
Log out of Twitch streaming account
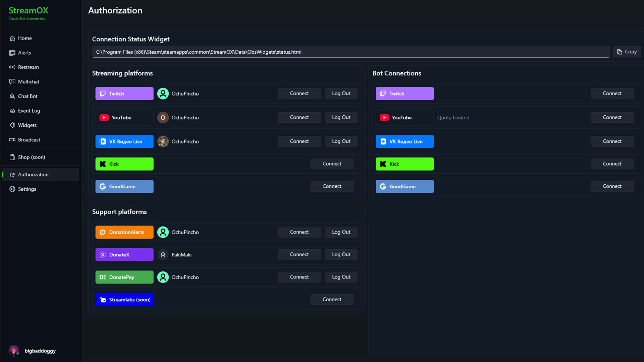pyautogui.click(x=341, y=94)
